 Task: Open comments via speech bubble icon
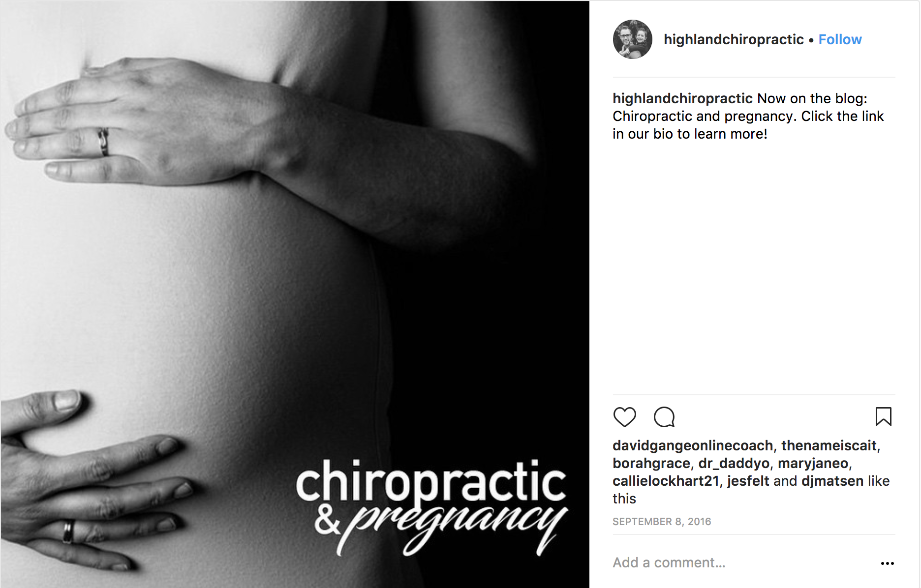664,417
